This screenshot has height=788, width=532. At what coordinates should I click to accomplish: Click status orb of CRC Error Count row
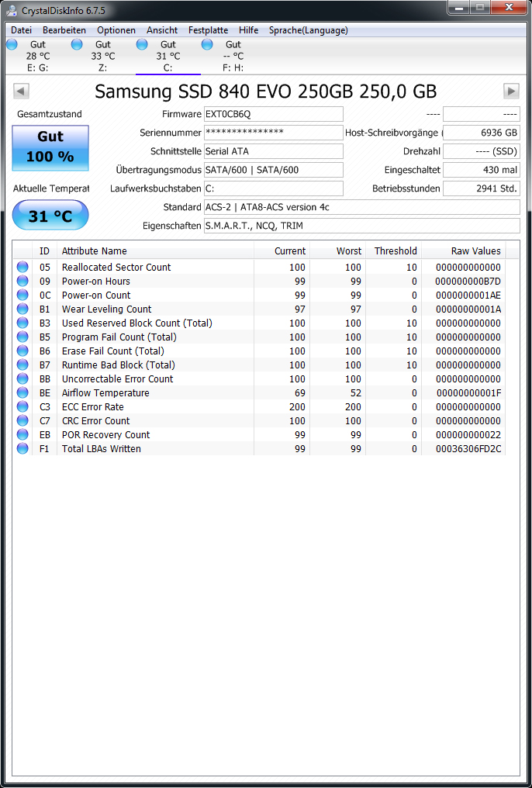pos(22,420)
